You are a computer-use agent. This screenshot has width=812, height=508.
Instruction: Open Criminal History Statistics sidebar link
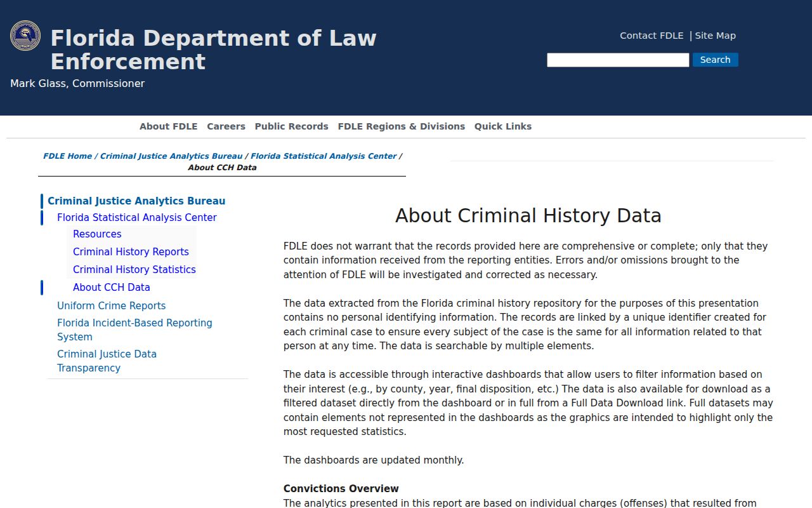tap(134, 270)
